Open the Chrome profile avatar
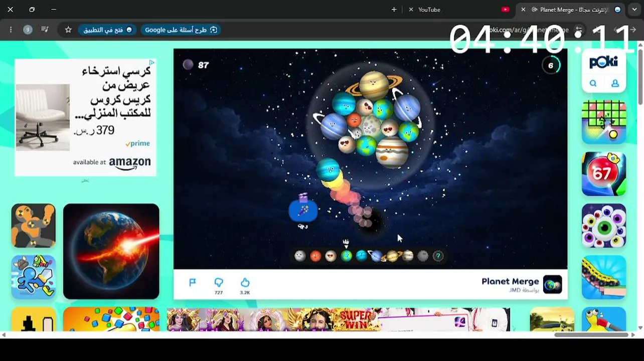The image size is (644, 361). (28, 30)
